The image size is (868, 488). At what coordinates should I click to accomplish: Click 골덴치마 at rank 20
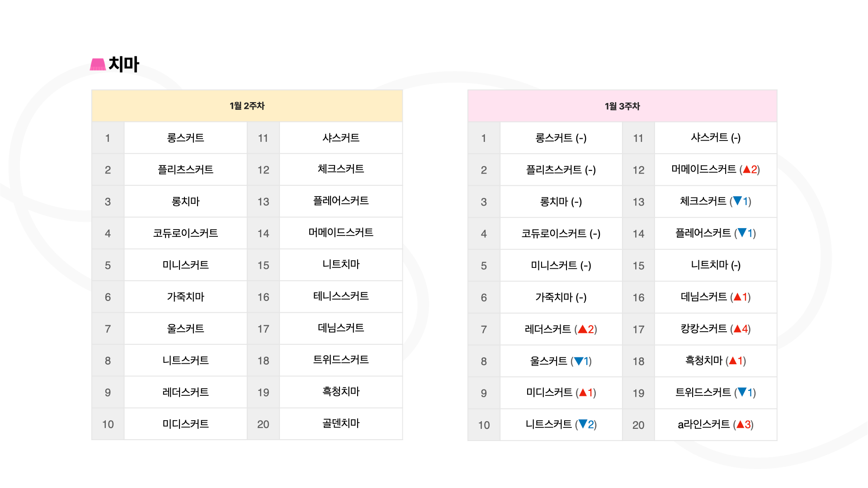click(x=341, y=424)
